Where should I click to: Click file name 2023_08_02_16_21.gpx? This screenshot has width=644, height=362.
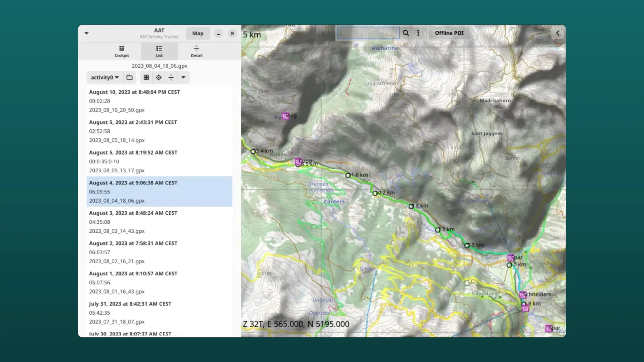117,261
